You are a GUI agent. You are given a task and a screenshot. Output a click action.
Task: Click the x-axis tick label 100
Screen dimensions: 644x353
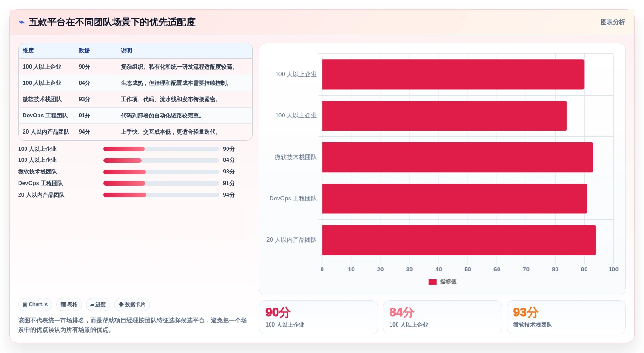(x=613, y=270)
